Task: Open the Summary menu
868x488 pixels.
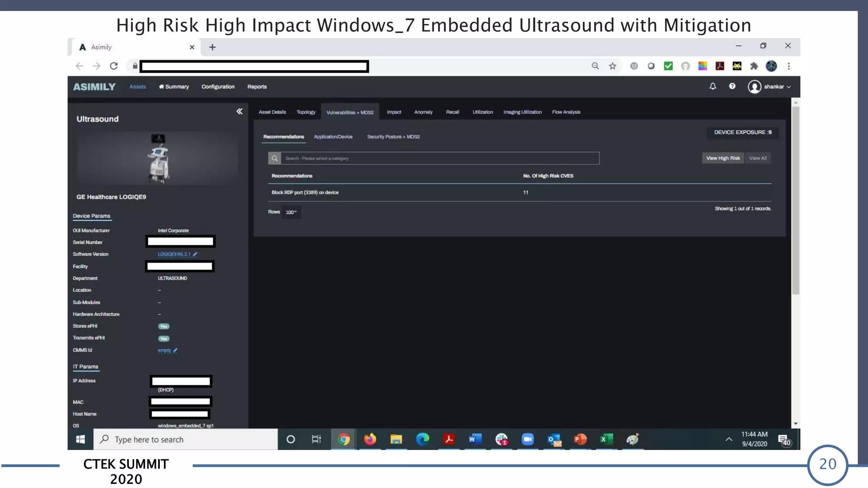Action: click(174, 87)
